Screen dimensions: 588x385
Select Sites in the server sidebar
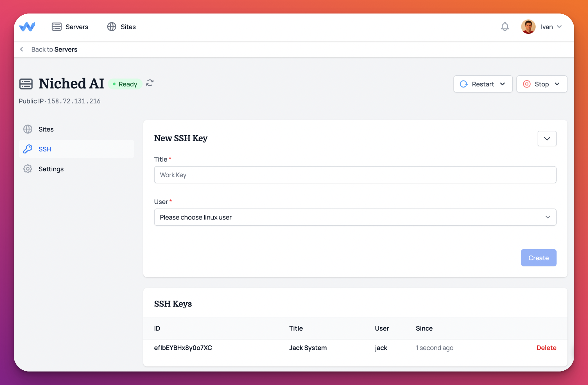[x=76, y=129]
